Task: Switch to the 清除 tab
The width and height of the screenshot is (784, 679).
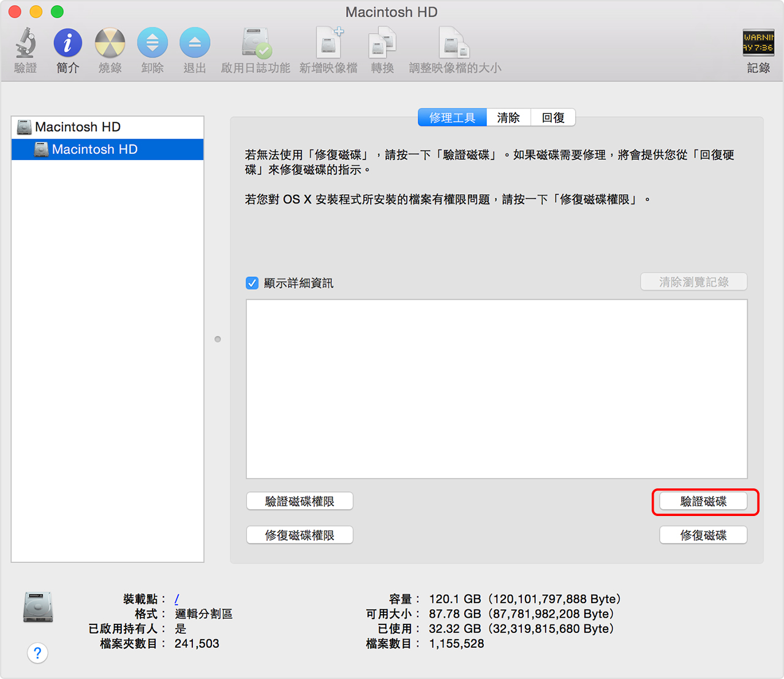Action: 508,118
